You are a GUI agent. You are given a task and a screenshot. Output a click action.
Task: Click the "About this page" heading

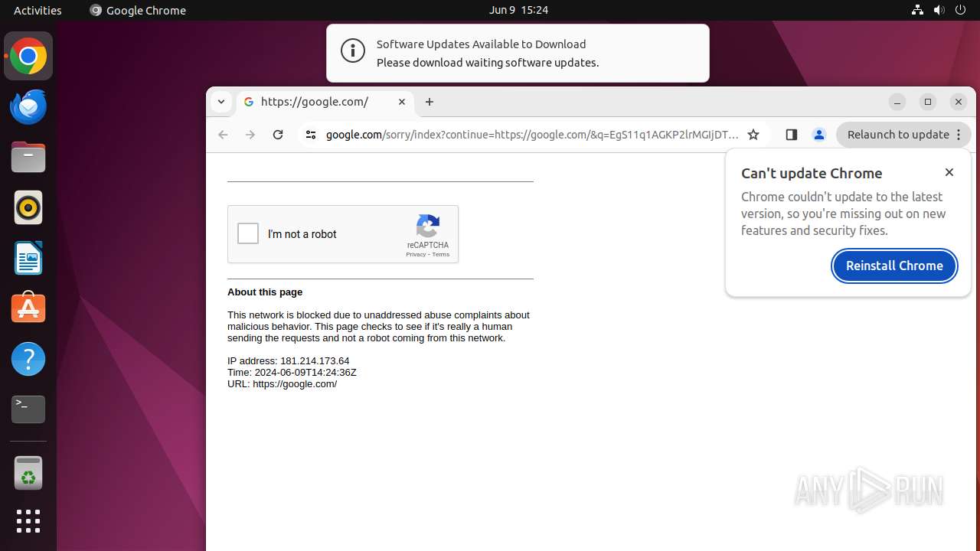click(x=265, y=292)
